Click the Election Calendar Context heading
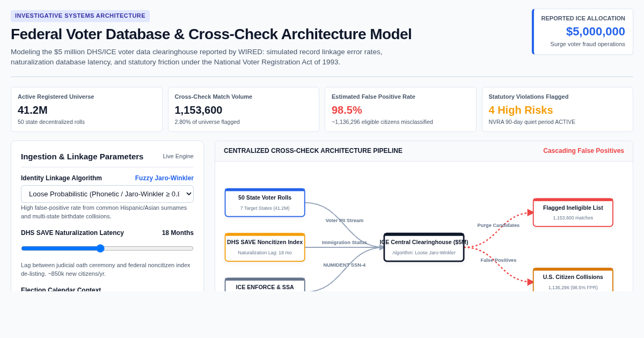This screenshot has width=644, height=338. click(x=61, y=290)
